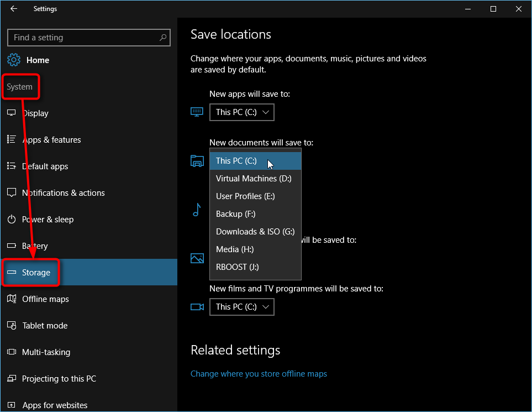Open the Display settings page

(x=89, y=113)
